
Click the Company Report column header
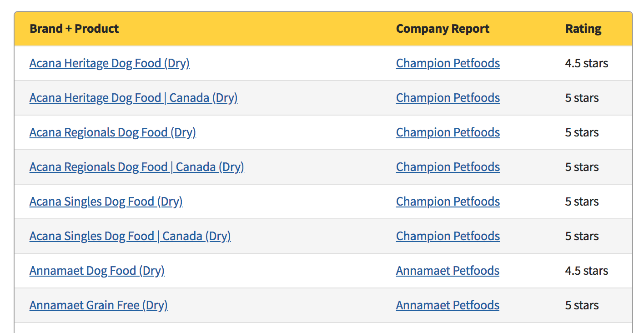point(443,29)
